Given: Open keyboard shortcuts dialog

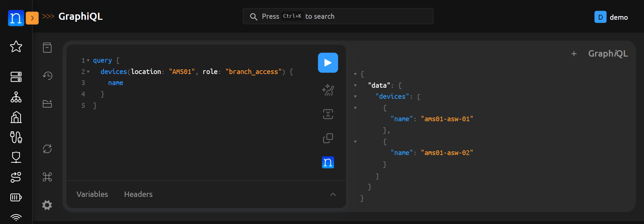Looking at the screenshot, I should (x=47, y=177).
